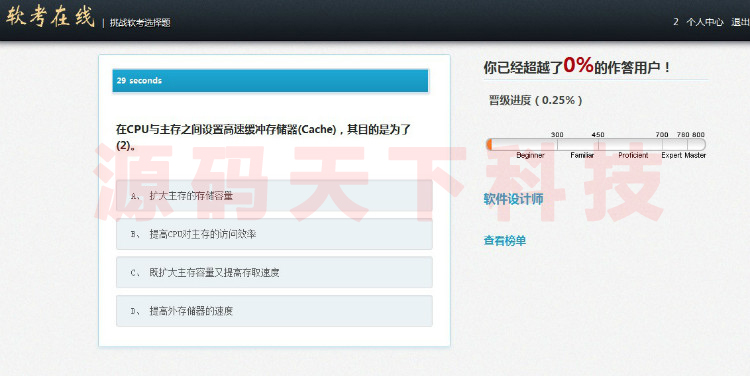Click the 29 seconds countdown bar
The image size is (750, 376).
click(x=270, y=81)
